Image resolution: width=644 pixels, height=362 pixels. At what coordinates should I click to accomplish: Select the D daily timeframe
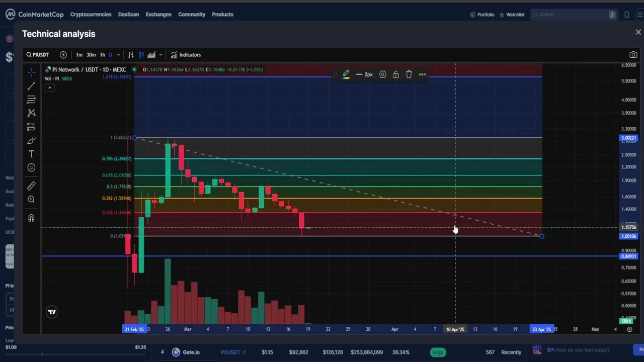(x=111, y=55)
